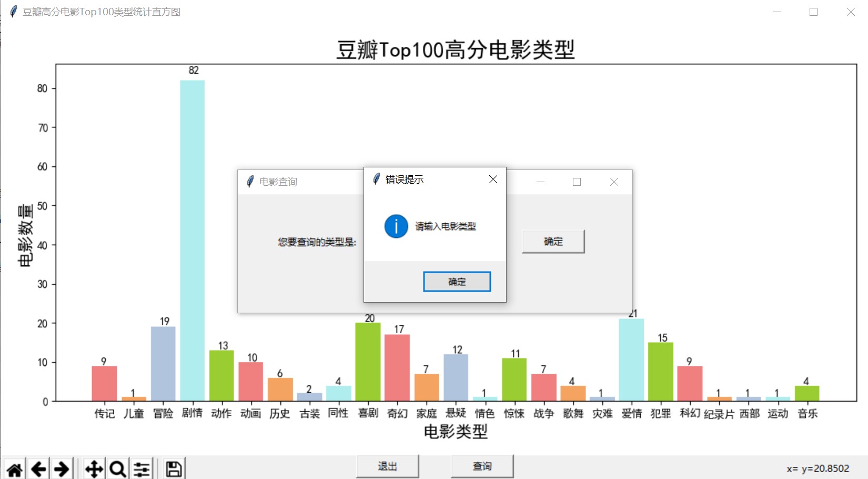Screen dimensions: 868x479
Task: Select the Pan move tool
Action: pyautogui.click(x=94, y=468)
